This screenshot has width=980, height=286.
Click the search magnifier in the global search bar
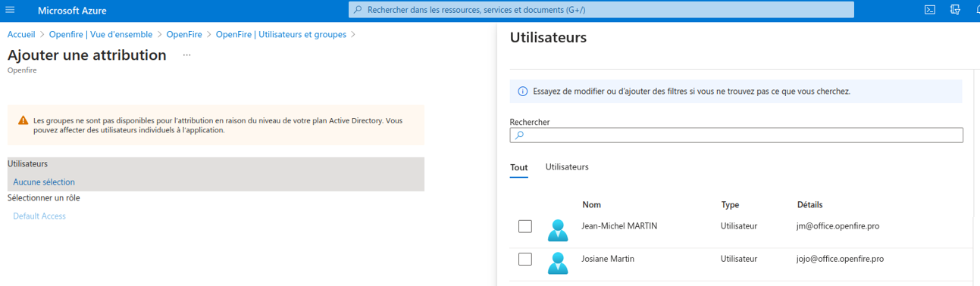click(358, 10)
